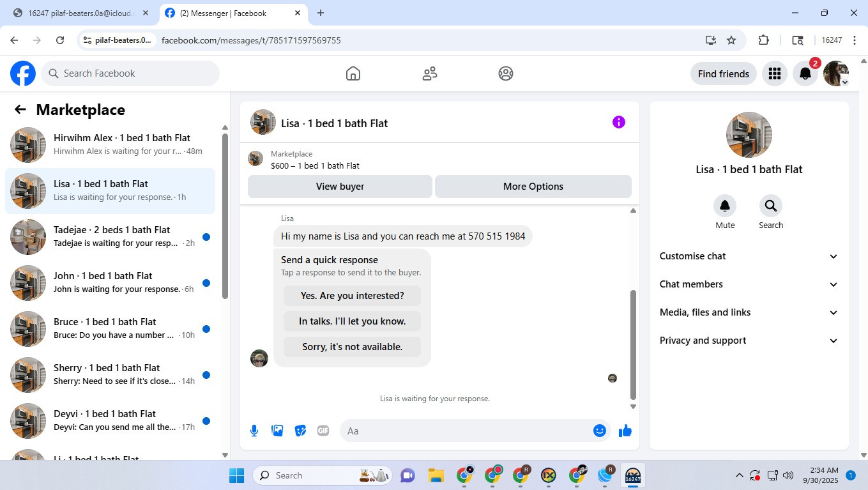Viewport: 868px width, 490px height.
Task: Go back using the Marketplace back arrow
Action: tap(20, 109)
